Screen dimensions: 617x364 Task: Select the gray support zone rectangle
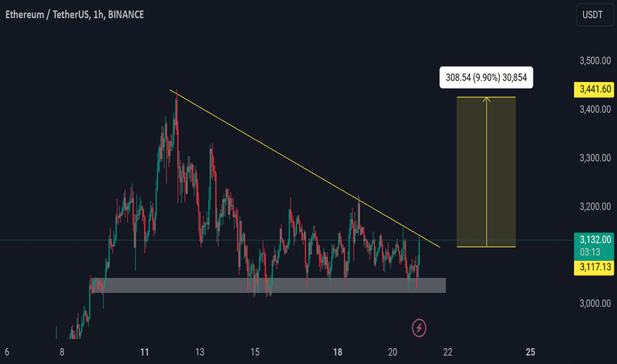(268, 285)
